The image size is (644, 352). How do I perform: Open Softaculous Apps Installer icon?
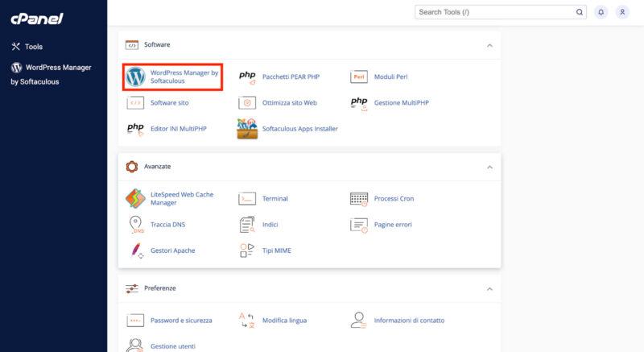247,129
